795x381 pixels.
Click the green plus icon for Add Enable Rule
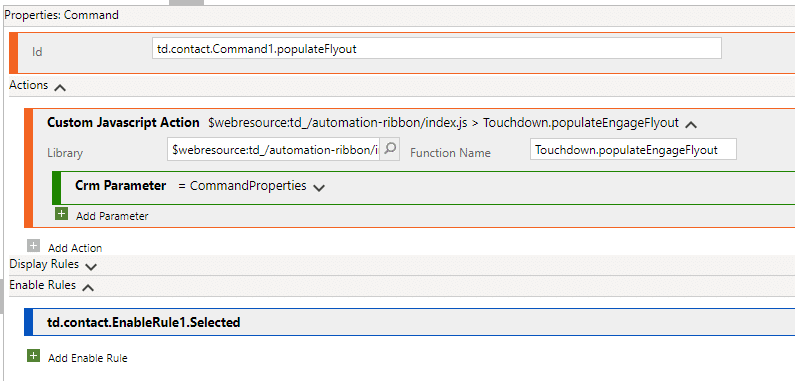(33, 356)
